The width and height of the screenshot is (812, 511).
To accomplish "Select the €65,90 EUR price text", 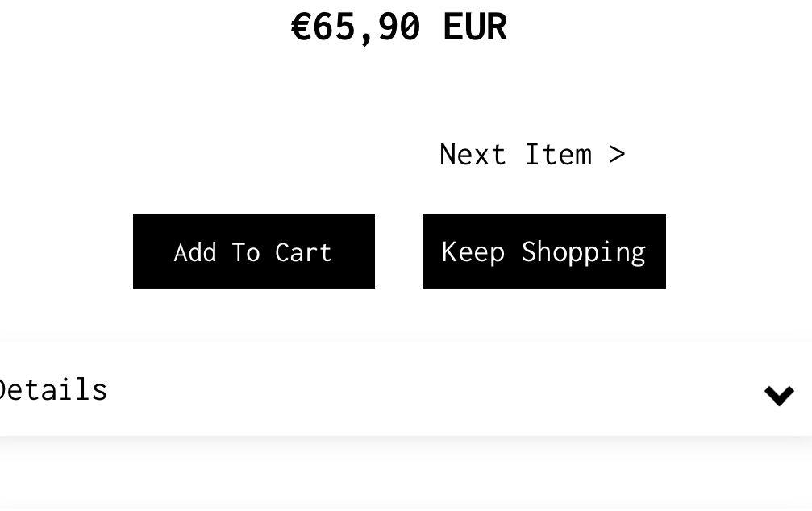I will tap(398, 27).
